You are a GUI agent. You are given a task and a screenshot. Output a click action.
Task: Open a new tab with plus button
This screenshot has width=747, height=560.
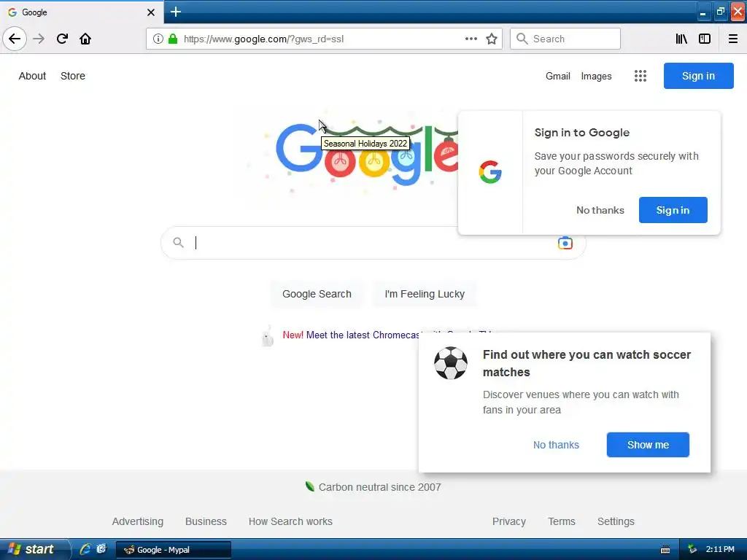(x=175, y=12)
